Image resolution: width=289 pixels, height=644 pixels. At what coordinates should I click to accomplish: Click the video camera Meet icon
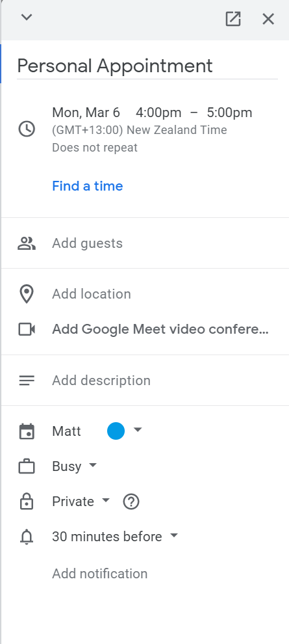pyautogui.click(x=27, y=329)
